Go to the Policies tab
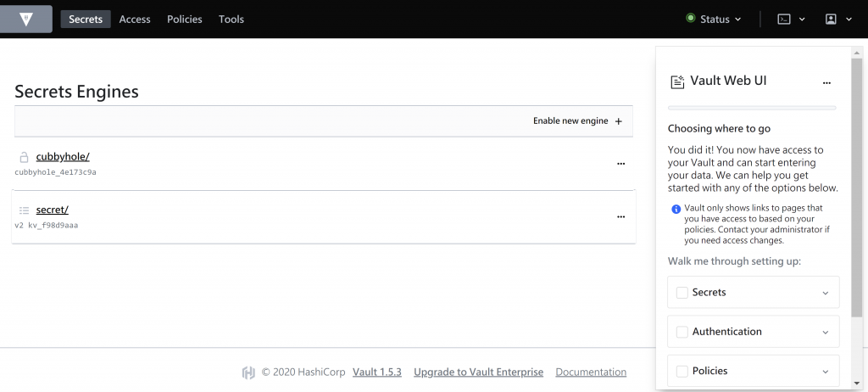Image resolution: width=868 pixels, height=392 pixels. pyautogui.click(x=184, y=19)
